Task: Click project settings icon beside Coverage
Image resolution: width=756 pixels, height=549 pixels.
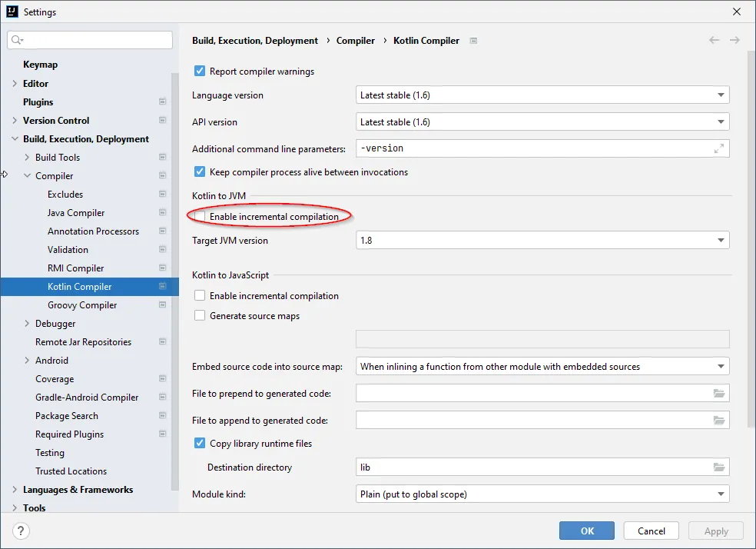Action: (162, 378)
